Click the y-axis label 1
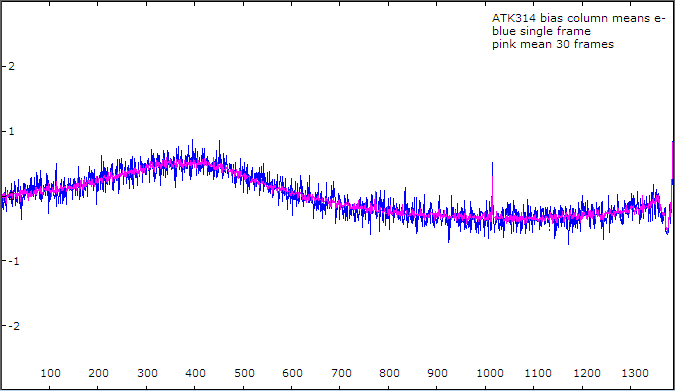This screenshot has height=391, width=675. point(11,131)
